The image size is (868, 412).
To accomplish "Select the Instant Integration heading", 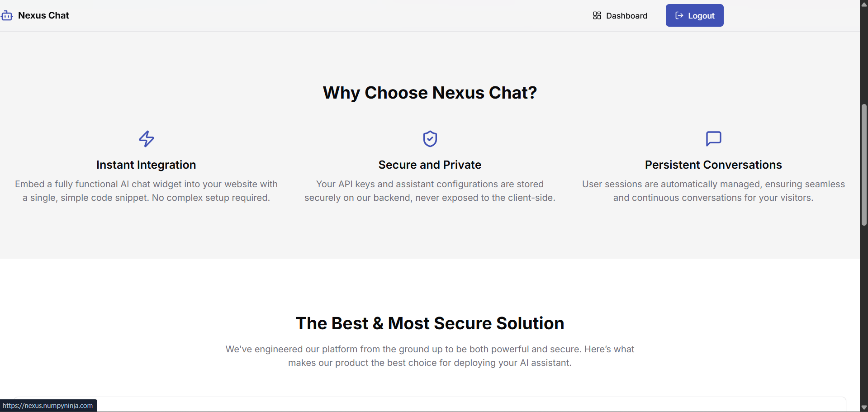I will [146, 165].
